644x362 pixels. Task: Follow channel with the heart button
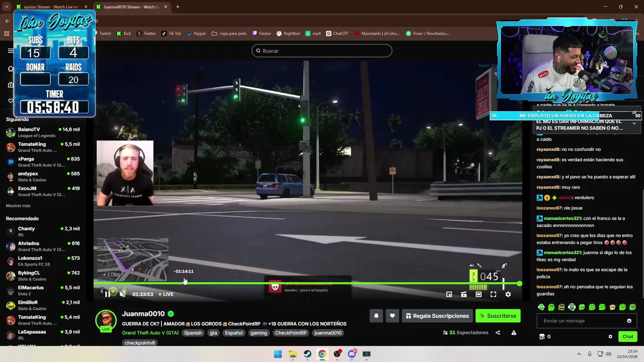pyautogui.click(x=392, y=316)
